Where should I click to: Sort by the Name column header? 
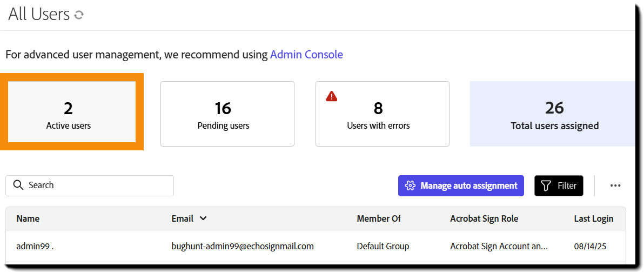point(28,218)
